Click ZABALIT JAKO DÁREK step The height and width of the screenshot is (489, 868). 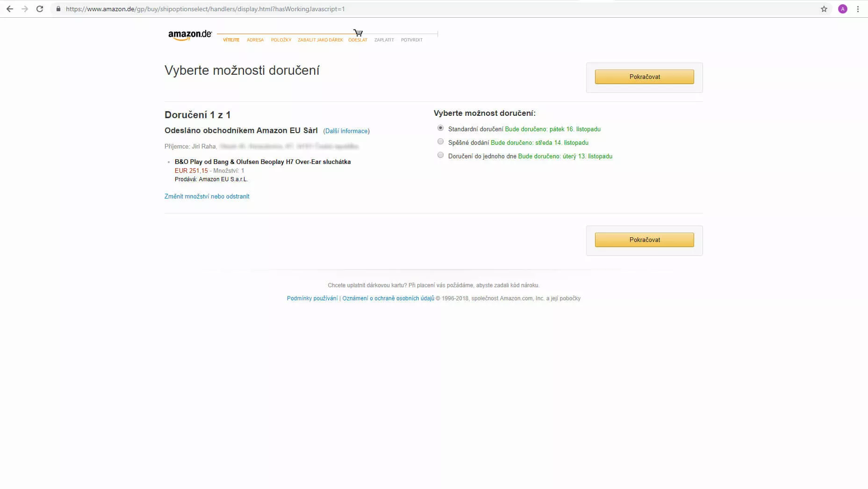point(320,40)
